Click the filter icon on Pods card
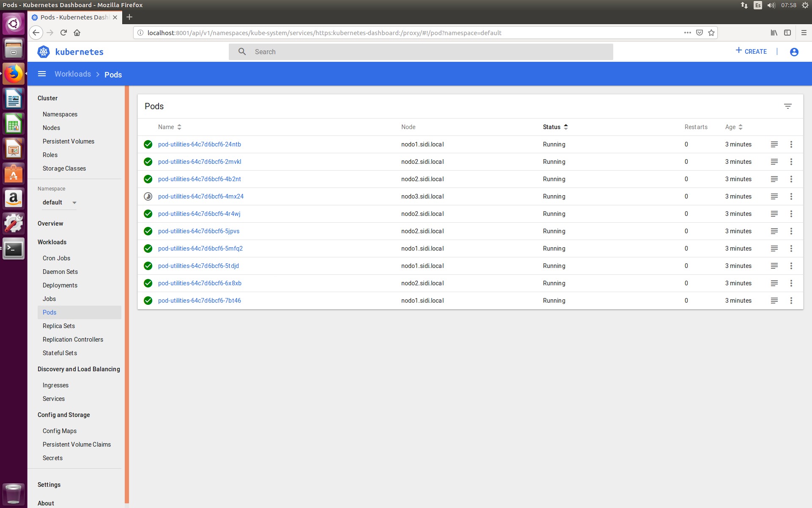 pyautogui.click(x=788, y=106)
